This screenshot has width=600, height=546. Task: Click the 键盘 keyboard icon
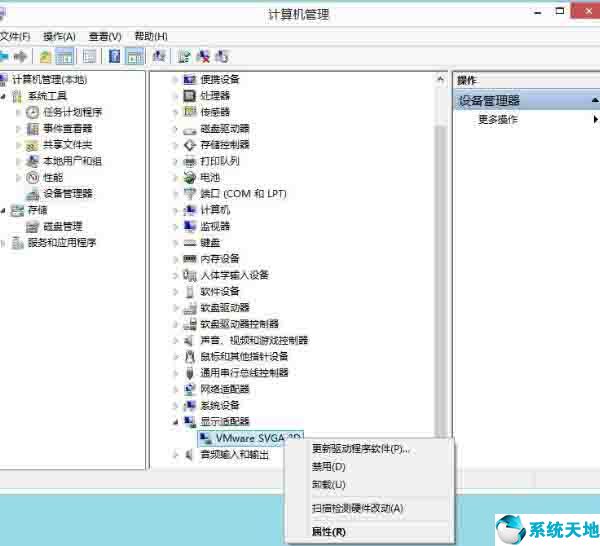189,243
